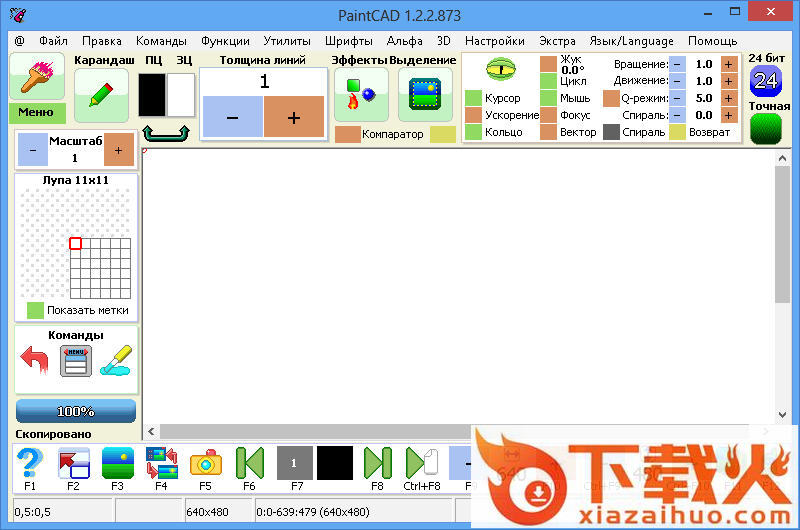Click the black F7 color box

tap(335, 463)
